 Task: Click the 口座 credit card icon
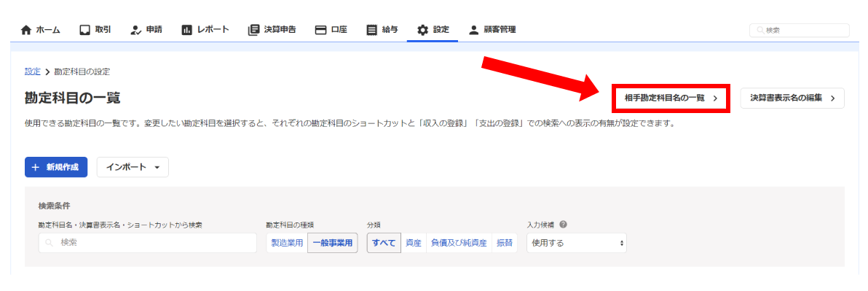[x=320, y=30]
